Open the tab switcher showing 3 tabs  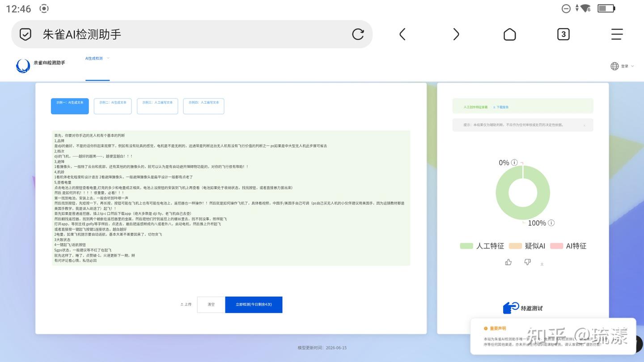pos(563,34)
